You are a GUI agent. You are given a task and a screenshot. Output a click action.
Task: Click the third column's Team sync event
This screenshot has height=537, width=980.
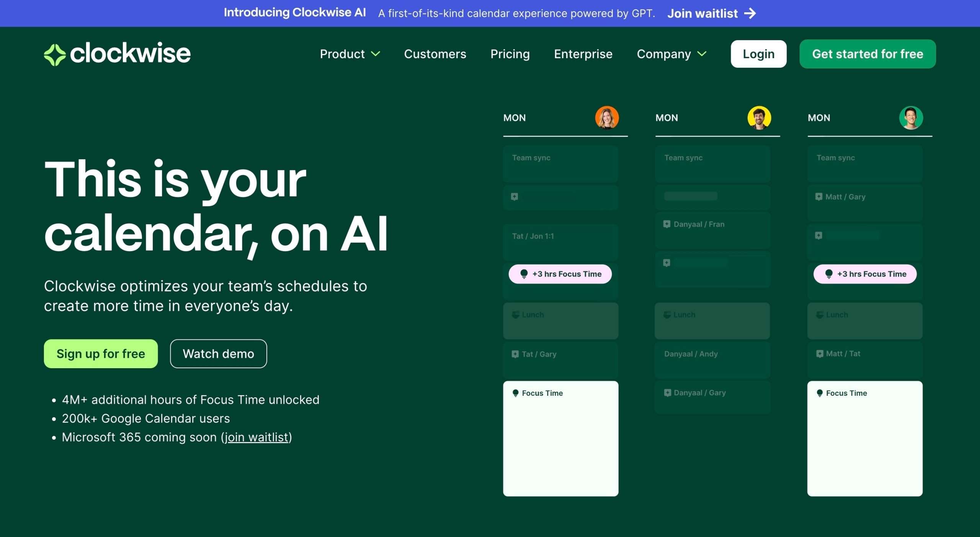click(865, 163)
